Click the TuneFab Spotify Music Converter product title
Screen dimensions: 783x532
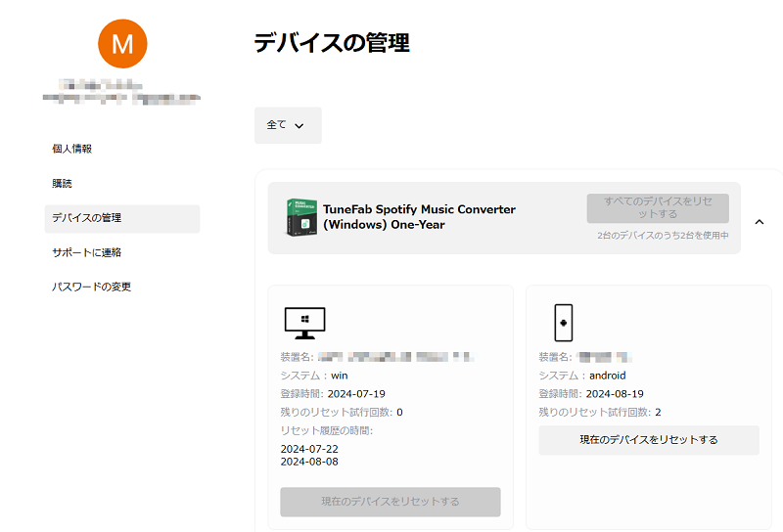pos(419,217)
